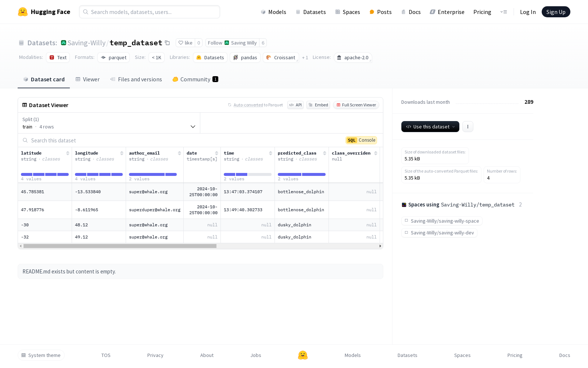Sort the latitude column with its arrows

pos(68,153)
